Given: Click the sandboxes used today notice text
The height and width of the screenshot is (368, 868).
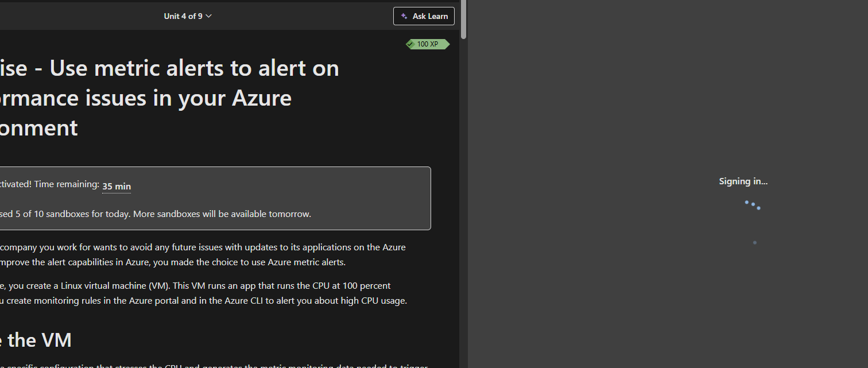Looking at the screenshot, I should pos(156,214).
